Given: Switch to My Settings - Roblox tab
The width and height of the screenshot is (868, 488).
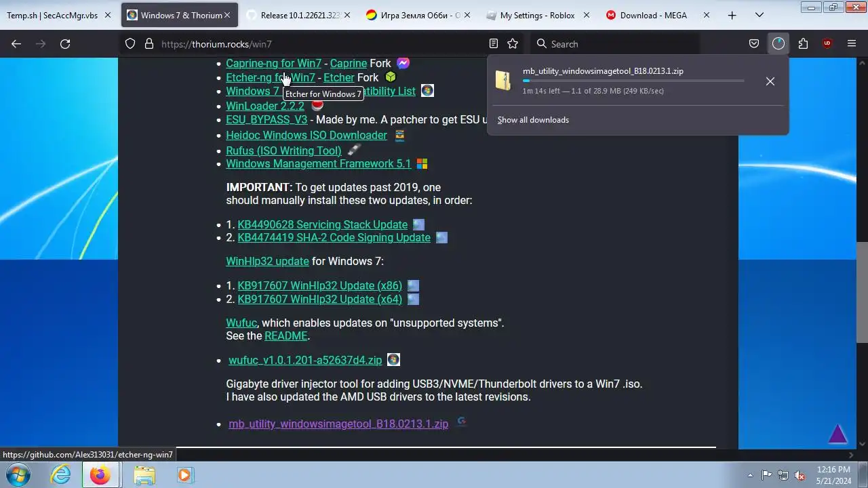Looking at the screenshot, I should click(538, 15).
